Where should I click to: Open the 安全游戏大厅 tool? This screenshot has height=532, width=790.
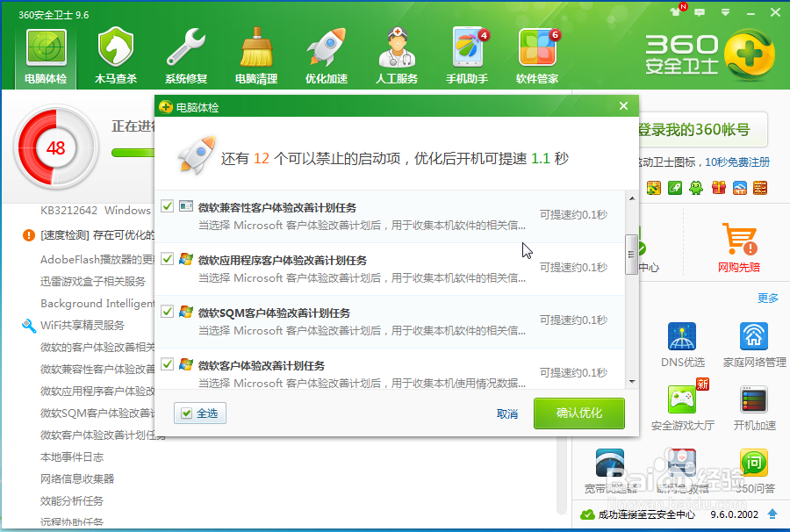[682, 408]
